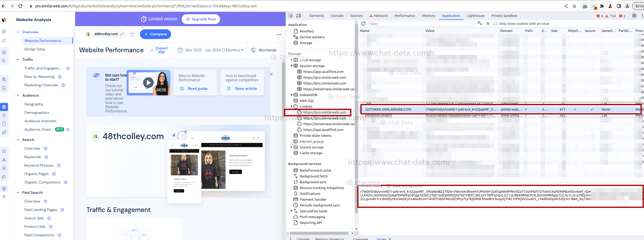Image resolution: width=644 pixels, height=240 pixels.
Task: Select pro.similarweb.com under Cookies
Action: (325, 112)
